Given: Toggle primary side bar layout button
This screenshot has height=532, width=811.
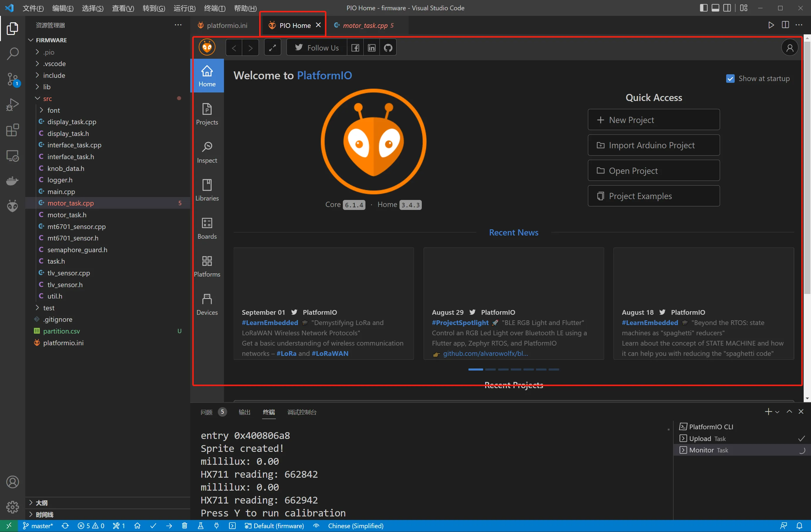Looking at the screenshot, I should coord(703,8).
